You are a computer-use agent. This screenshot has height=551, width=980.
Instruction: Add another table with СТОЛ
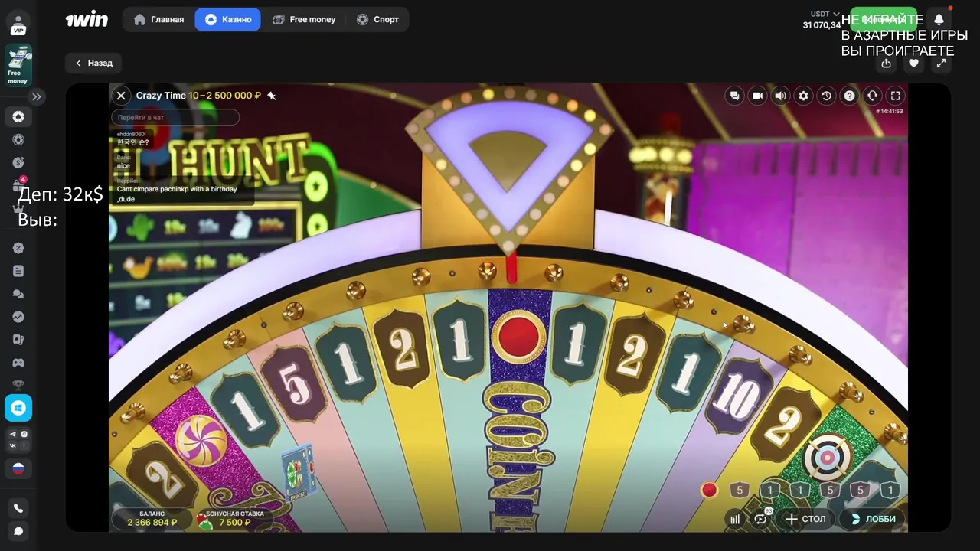[x=806, y=519]
